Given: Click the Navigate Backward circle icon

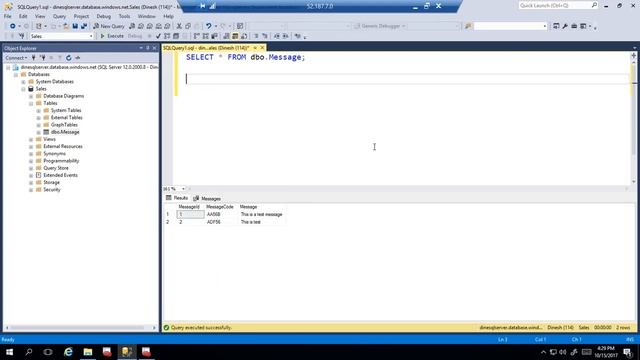Looking at the screenshot, I should coord(13,26).
